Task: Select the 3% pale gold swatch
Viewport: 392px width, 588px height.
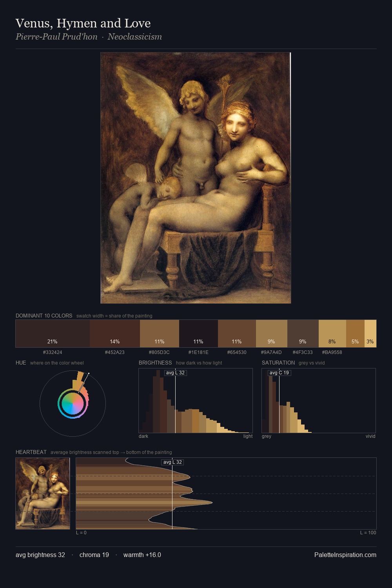Action: 370,334
